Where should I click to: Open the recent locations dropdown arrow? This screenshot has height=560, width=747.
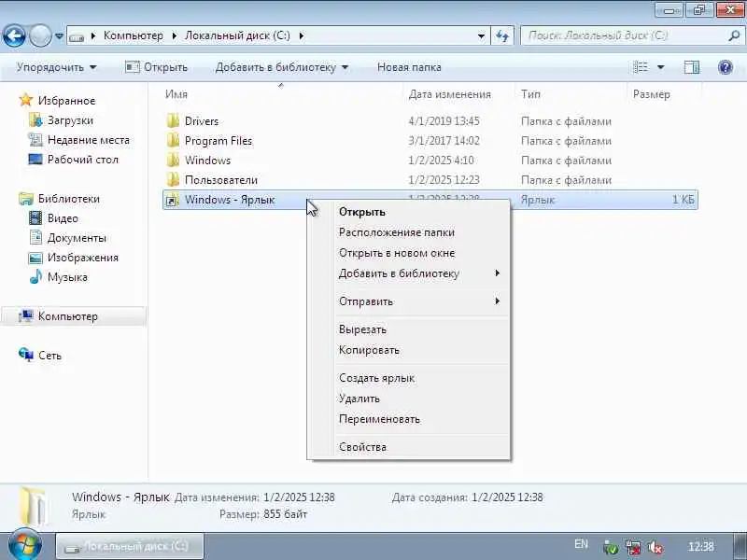(59, 35)
